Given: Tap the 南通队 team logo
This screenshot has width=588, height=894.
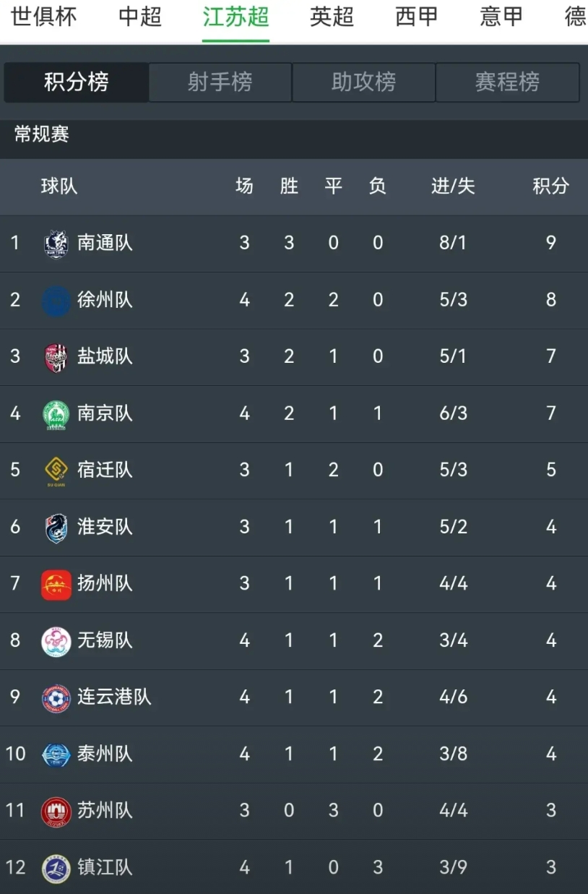Looking at the screenshot, I should coord(56,244).
